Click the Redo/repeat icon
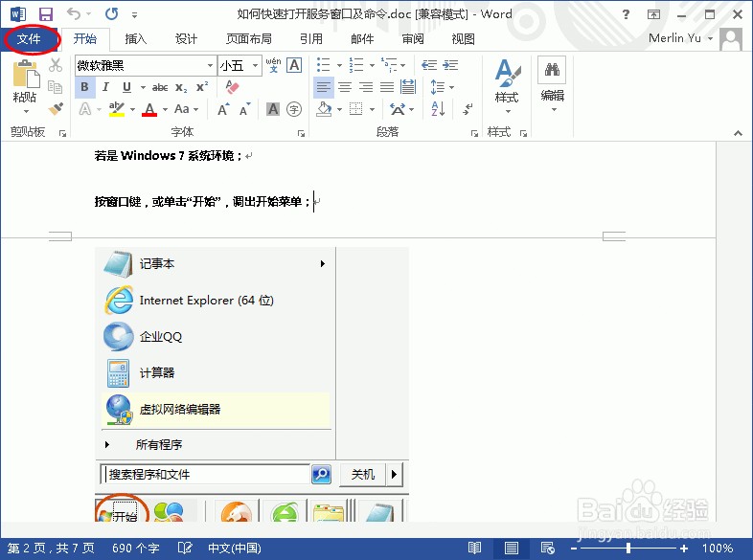This screenshot has height=560, width=753. tap(112, 13)
